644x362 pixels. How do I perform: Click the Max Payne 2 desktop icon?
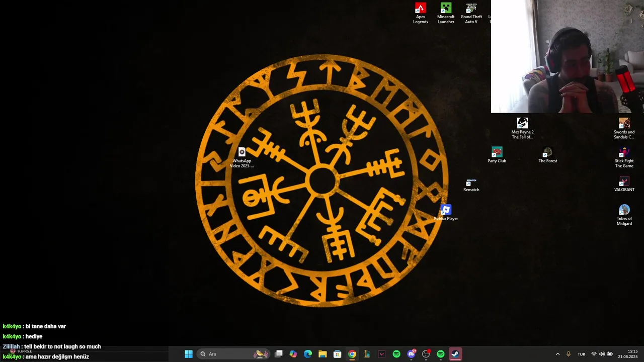522,128
